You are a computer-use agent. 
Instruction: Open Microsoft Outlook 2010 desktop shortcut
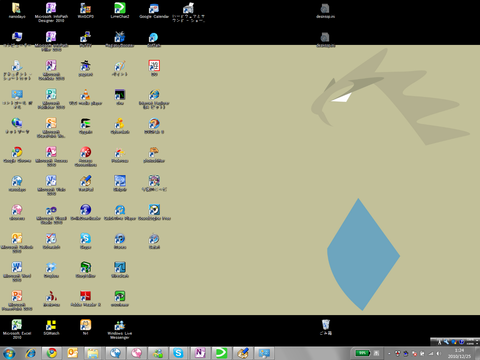(17, 243)
